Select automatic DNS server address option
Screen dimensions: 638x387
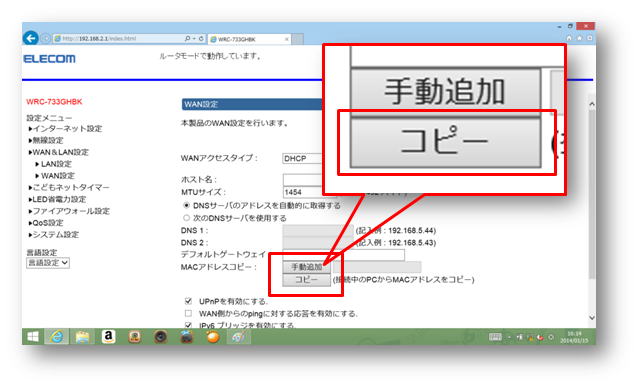pyautogui.click(x=186, y=206)
